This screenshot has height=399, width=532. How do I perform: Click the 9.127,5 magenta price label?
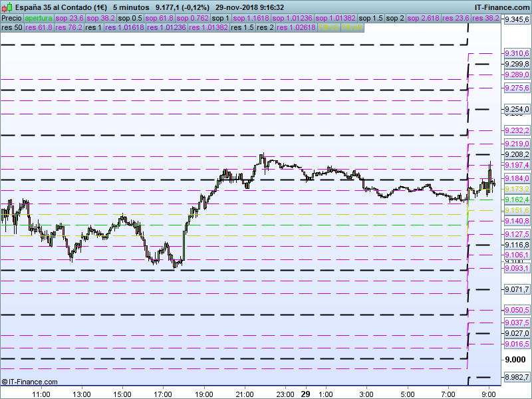517,235
